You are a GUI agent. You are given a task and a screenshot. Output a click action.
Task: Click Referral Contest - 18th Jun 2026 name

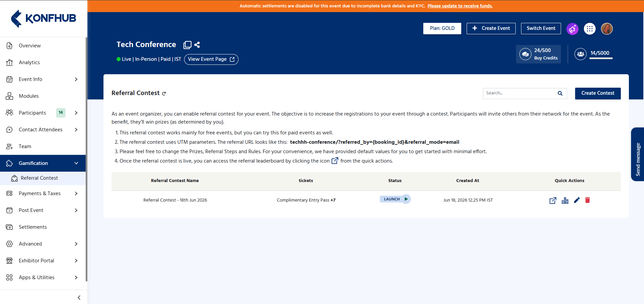175,200
